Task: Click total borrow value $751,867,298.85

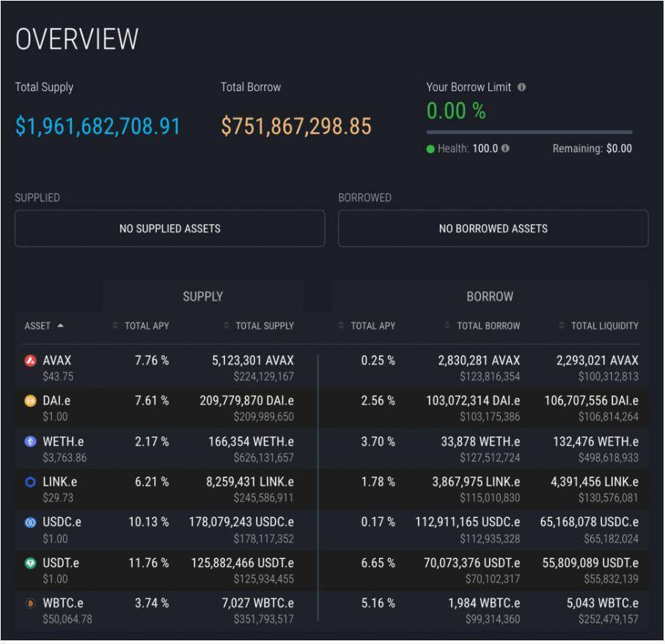Action: [296, 126]
